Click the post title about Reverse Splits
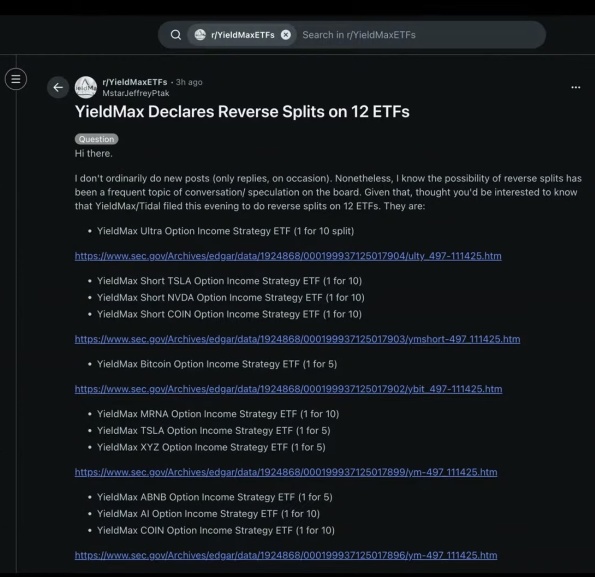595x577 pixels. (x=242, y=112)
